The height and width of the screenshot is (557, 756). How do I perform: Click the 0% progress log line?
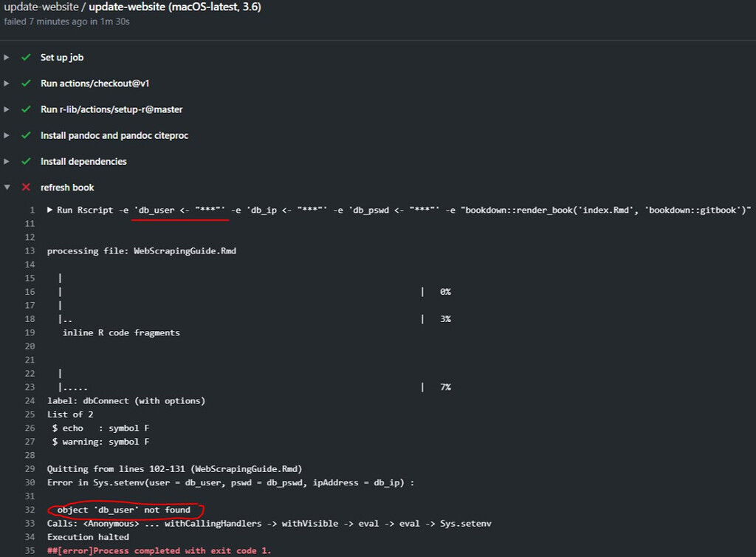(x=255, y=292)
